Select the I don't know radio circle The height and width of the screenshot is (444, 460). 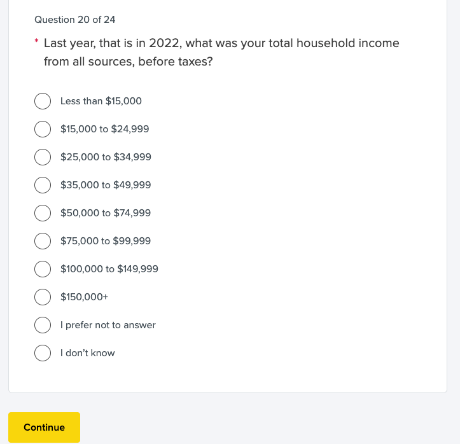(42, 353)
